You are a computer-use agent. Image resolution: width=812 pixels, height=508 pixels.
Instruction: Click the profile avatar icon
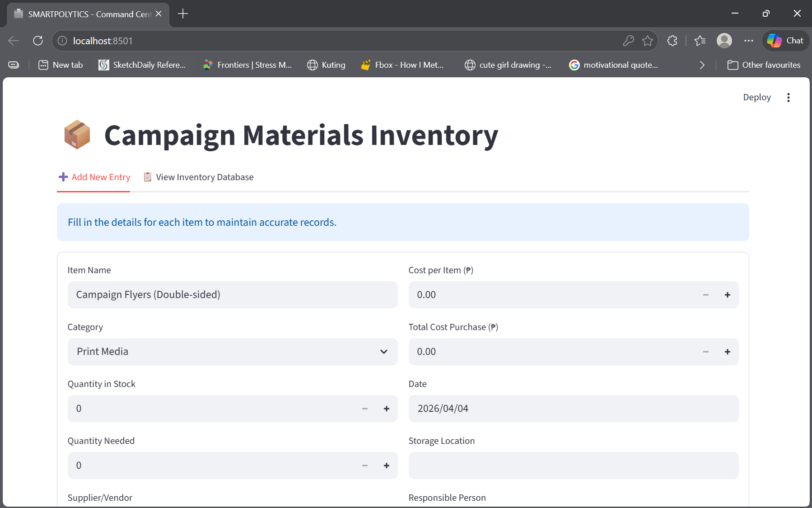tap(724, 41)
